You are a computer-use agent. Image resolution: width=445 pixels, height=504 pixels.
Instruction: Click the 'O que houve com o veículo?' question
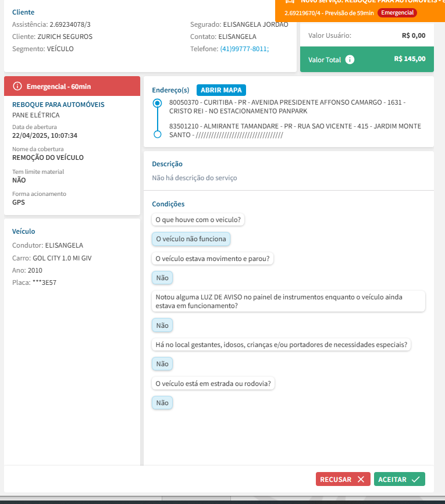[x=199, y=220]
